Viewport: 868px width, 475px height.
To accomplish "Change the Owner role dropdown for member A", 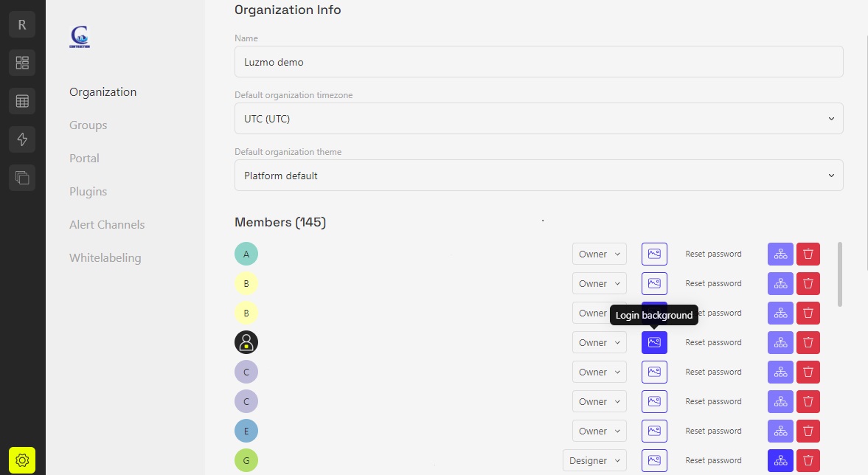I will tap(599, 254).
